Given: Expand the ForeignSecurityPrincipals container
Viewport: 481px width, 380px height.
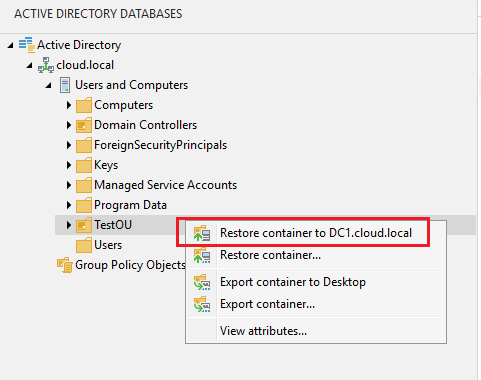Looking at the screenshot, I should 69,145.
